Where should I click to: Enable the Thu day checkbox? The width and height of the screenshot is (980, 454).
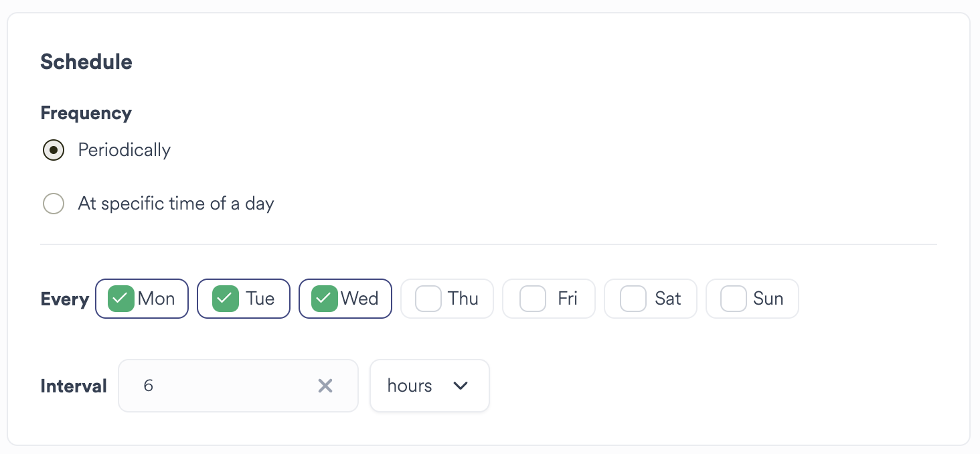(x=428, y=299)
